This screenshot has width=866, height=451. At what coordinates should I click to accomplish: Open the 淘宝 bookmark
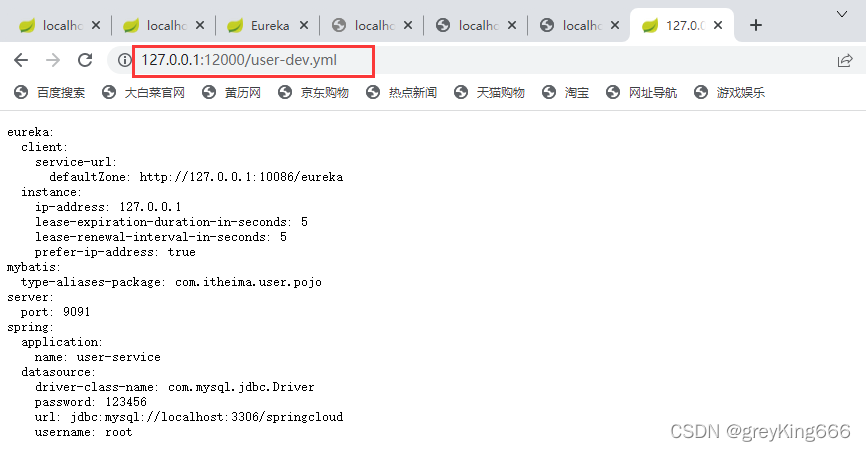(566, 92)
